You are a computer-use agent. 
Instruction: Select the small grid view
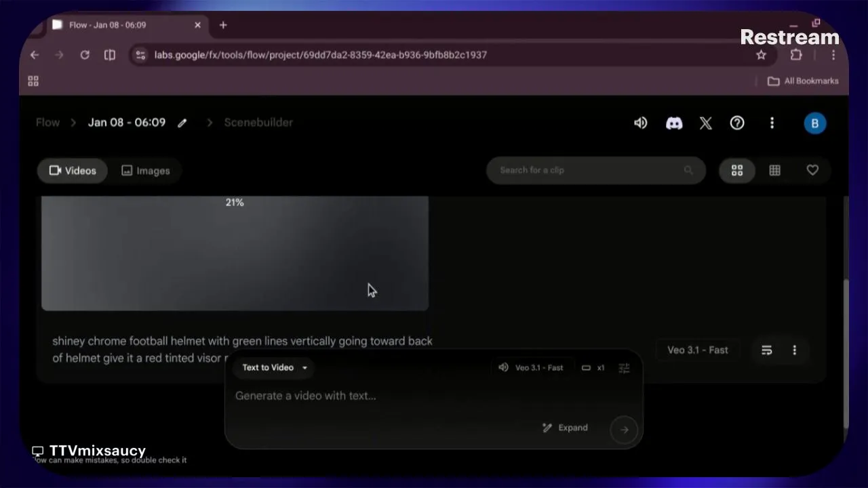click(774, 171)
